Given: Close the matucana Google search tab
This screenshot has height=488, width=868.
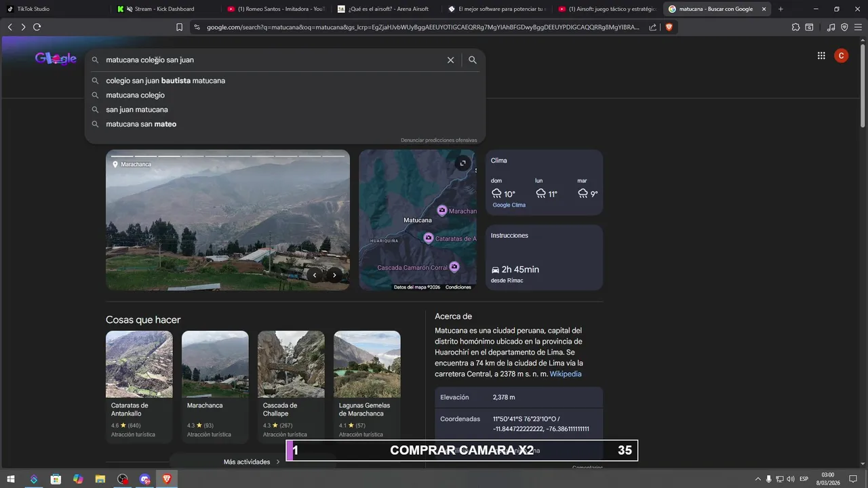Looking at the screenshot, I should (x=764, y=9).
